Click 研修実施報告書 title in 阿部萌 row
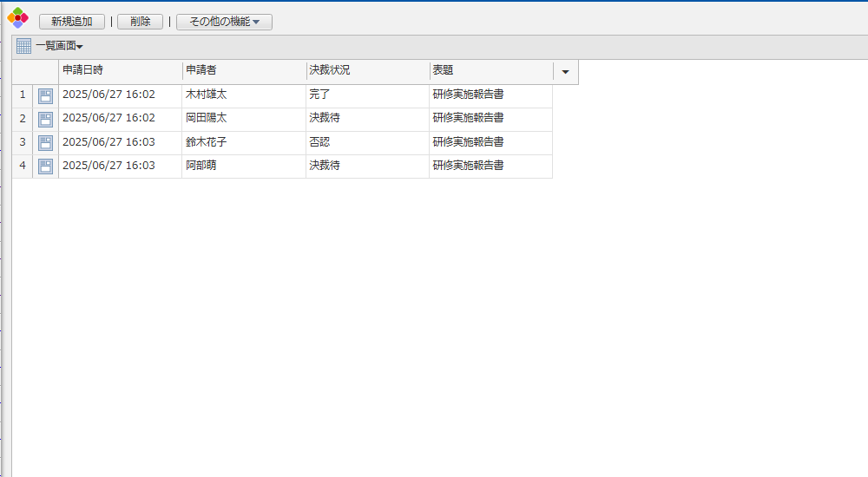 (x=469, y=166)
